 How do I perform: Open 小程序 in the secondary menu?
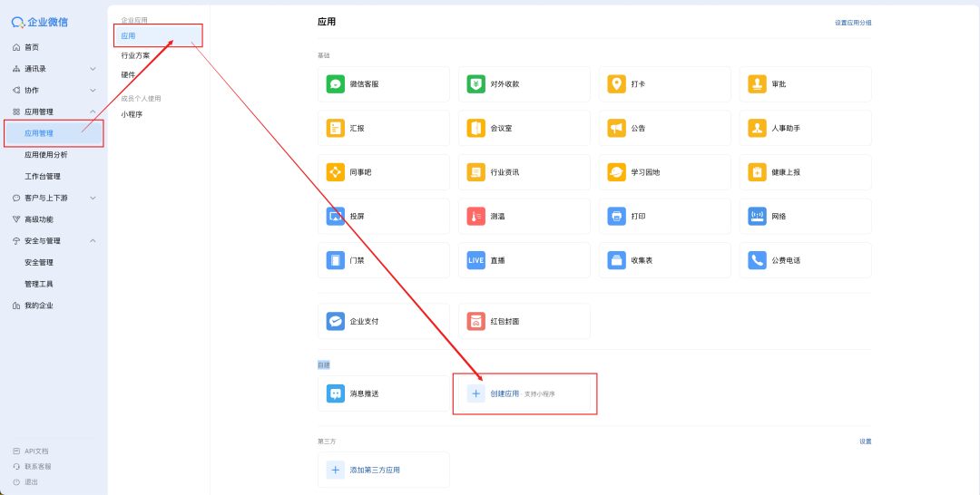132,114
